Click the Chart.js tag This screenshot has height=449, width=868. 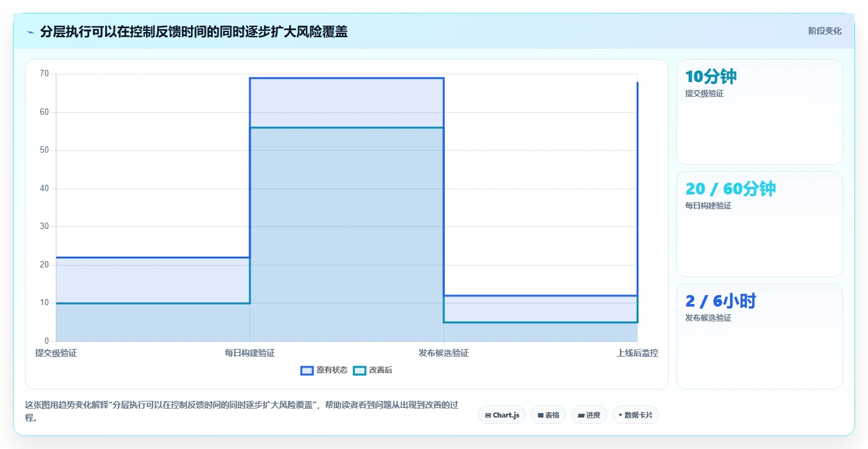[502, 415]
